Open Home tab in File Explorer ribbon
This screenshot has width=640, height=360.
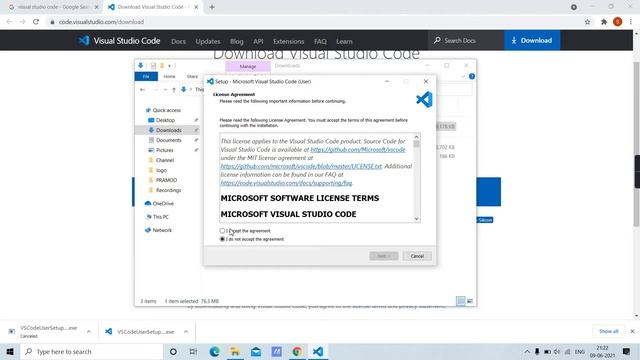[x=169, y=76]
